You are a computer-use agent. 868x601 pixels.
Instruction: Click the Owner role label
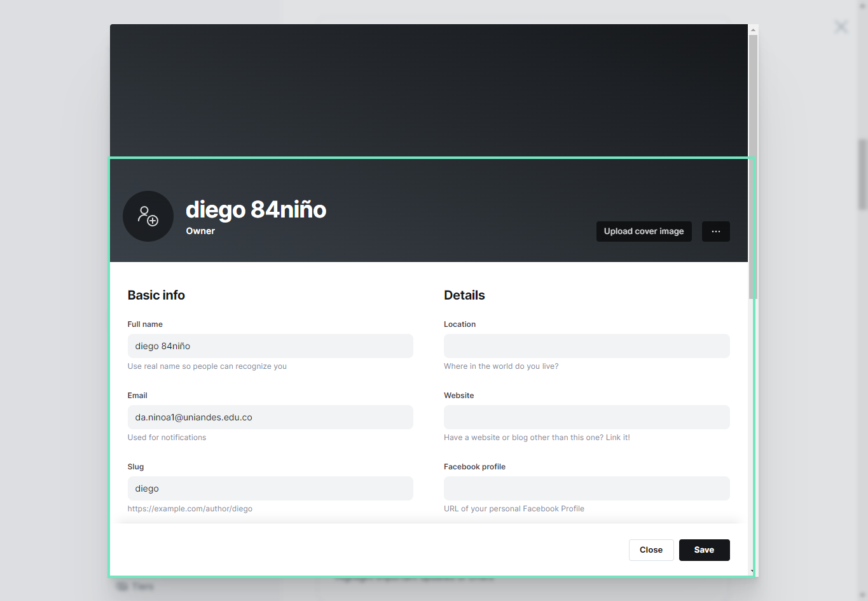pyautogui.click(x=200, y=231)
